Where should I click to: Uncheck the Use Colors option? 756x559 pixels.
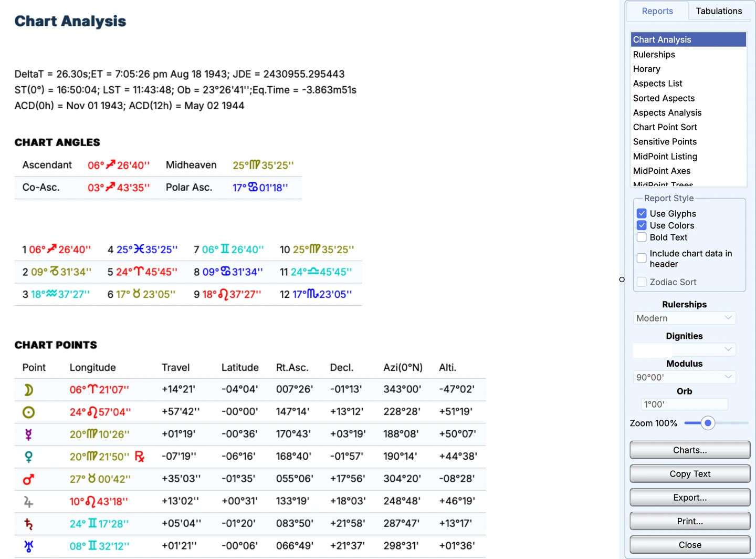click(x=642, y=225)
